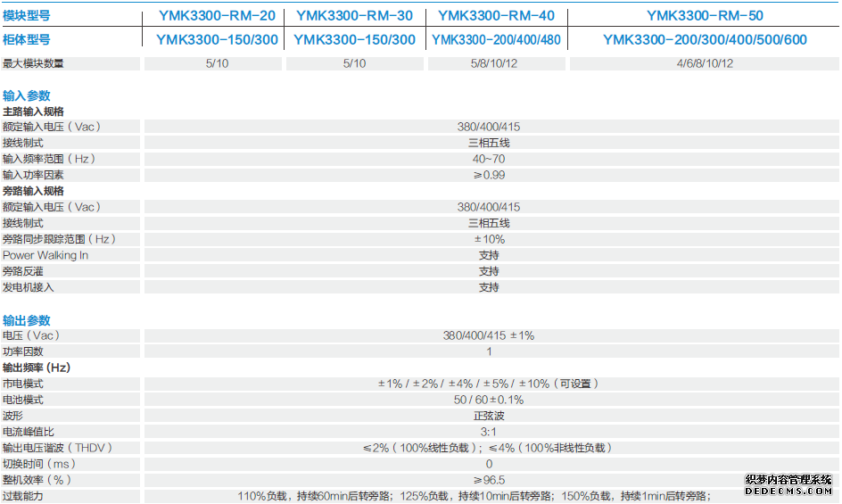The image size is (842, 504).
Task: Select the YMK3300-RM-30 module column header
Action: pos(354,15)
